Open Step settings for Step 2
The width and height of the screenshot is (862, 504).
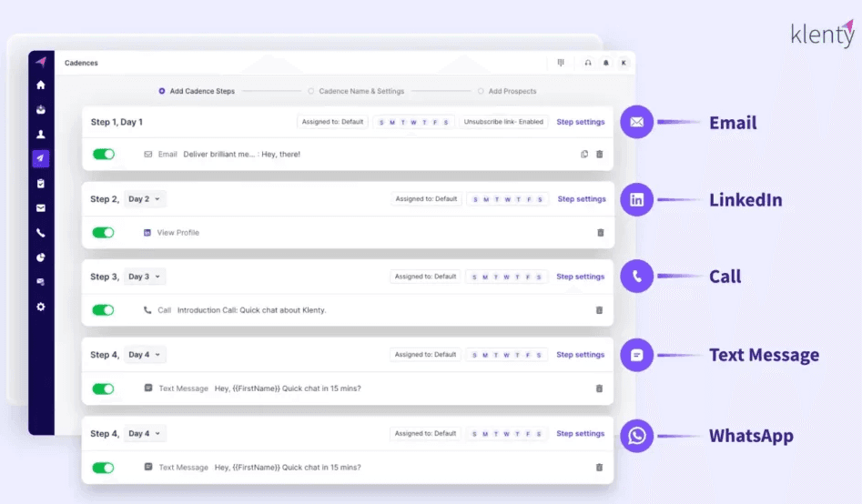[582, 199]
